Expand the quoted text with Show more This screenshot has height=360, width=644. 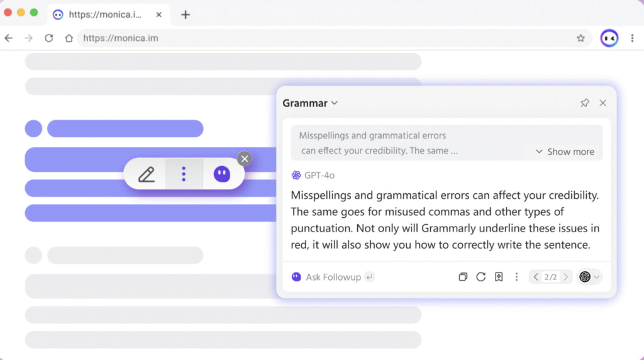[x=565, y=152]
